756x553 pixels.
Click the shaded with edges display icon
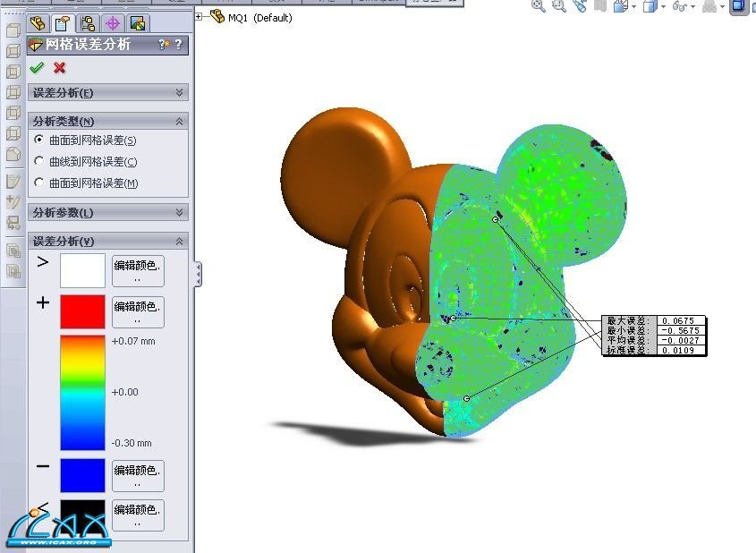pyautogui.click(x=739, y=7)
